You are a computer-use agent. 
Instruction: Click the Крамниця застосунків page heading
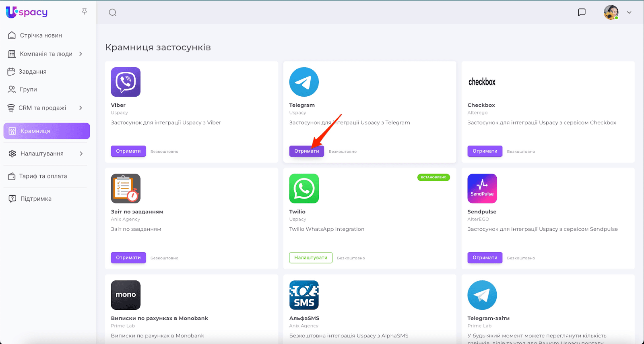coord(158,48)
